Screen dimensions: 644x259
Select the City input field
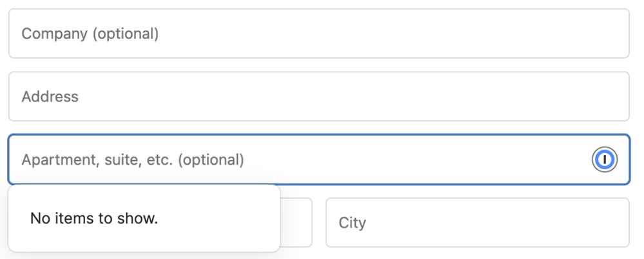477,223
